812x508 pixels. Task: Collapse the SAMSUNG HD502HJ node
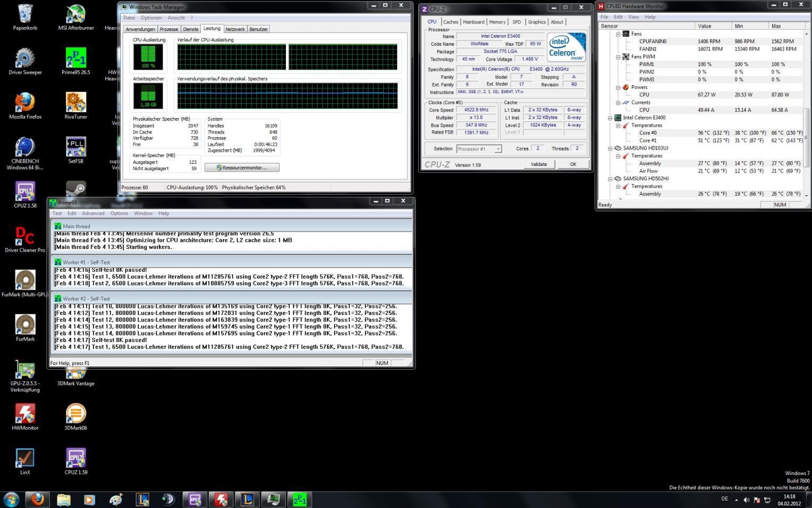tap(610, 179)
